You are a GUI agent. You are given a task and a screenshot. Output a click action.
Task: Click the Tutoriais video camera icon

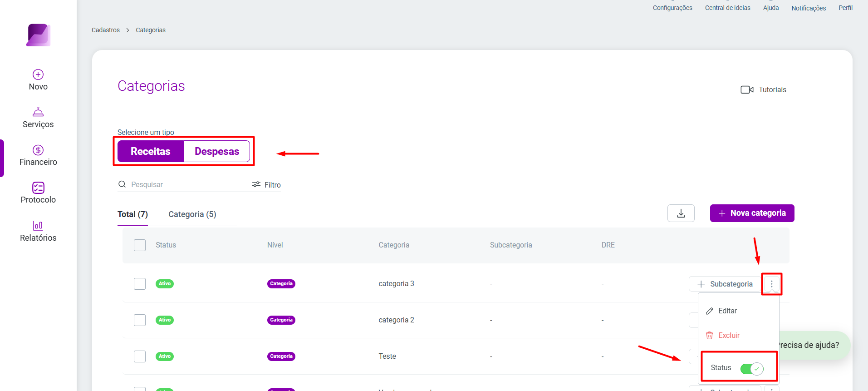(x=747, y=90)
